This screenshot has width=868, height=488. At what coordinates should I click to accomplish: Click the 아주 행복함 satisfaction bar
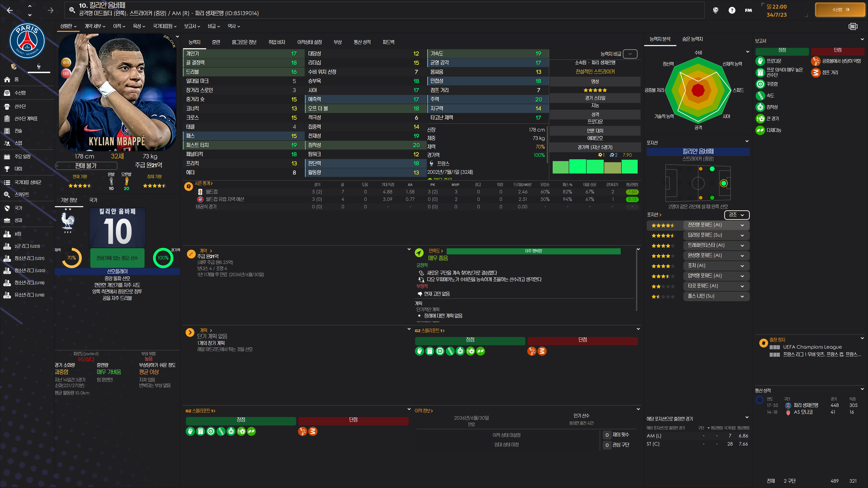(533, 251)
